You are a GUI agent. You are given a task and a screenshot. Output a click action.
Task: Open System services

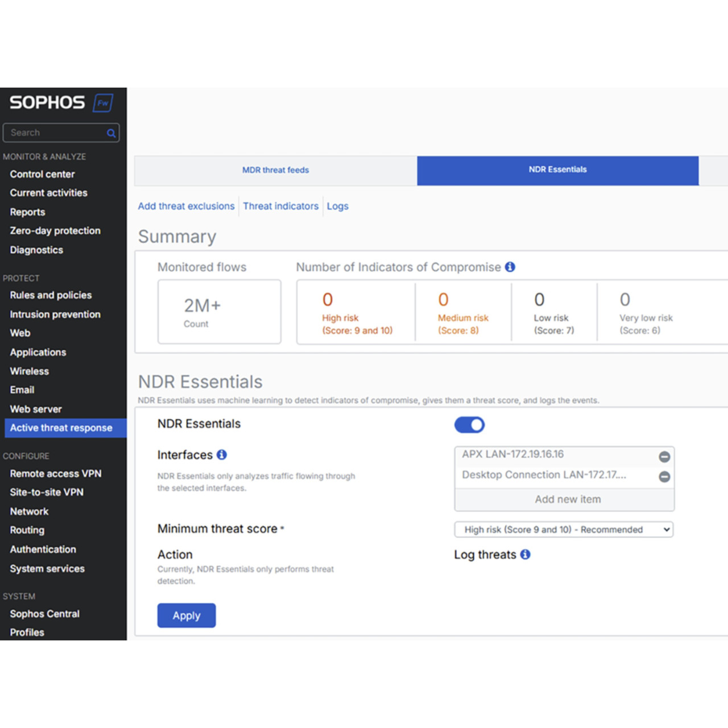tap(47, 569)
